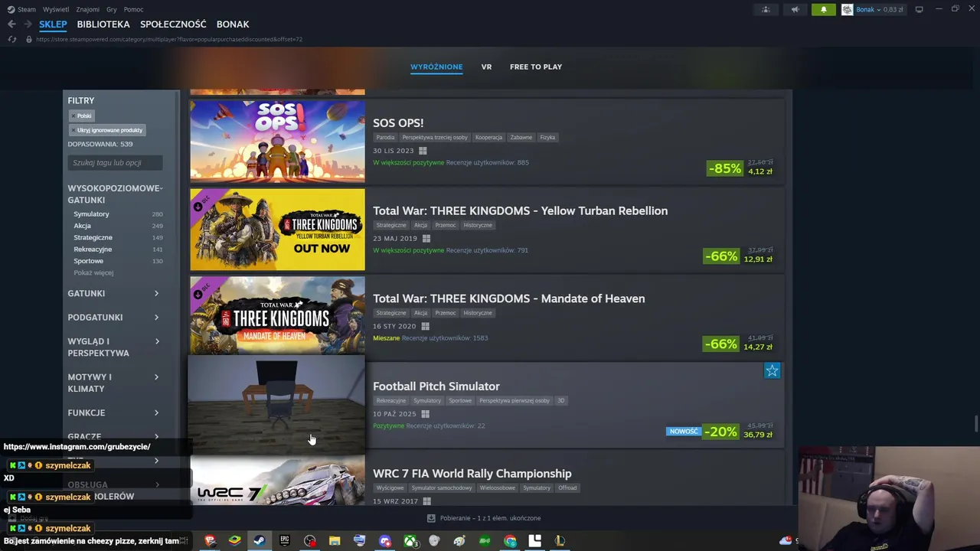Screen dimensions: 980x551
Task: Open the announcements megaphone icon
Action: pos(795,9)
